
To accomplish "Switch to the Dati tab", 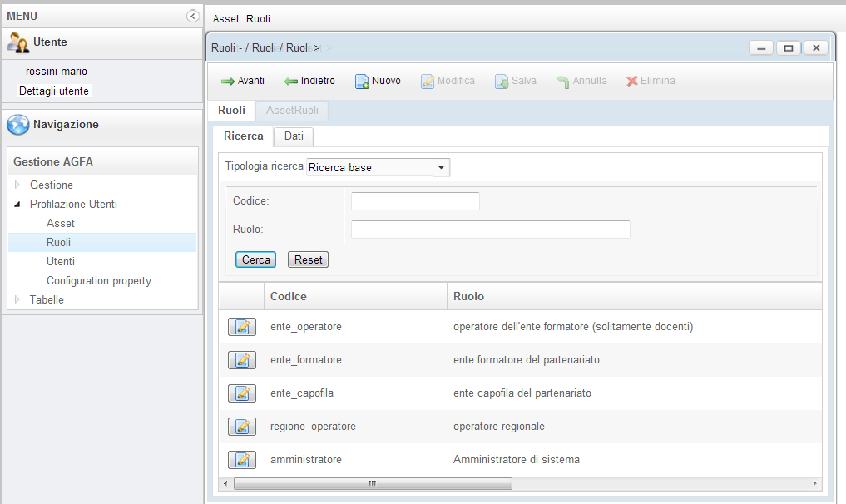I will (x=294, y=136).
